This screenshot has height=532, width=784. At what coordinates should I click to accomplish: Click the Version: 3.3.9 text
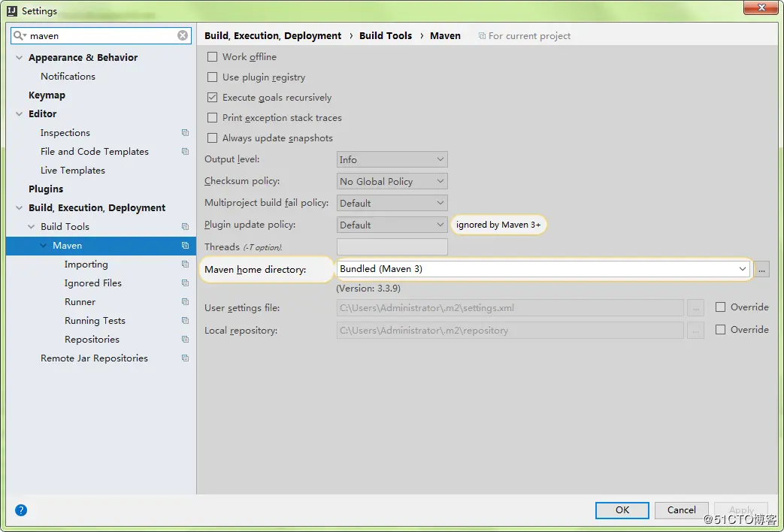tap(368, 289)
